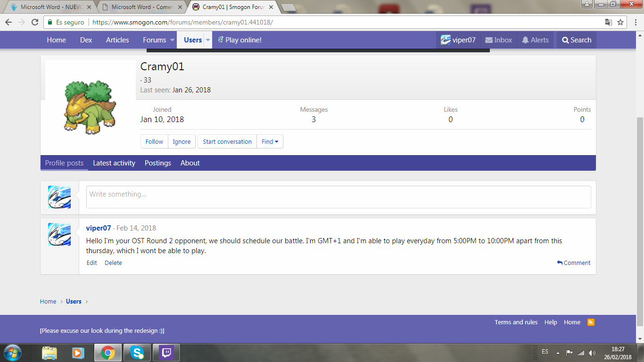
Task: Click the Write something text field
Action: pos(338,197)
